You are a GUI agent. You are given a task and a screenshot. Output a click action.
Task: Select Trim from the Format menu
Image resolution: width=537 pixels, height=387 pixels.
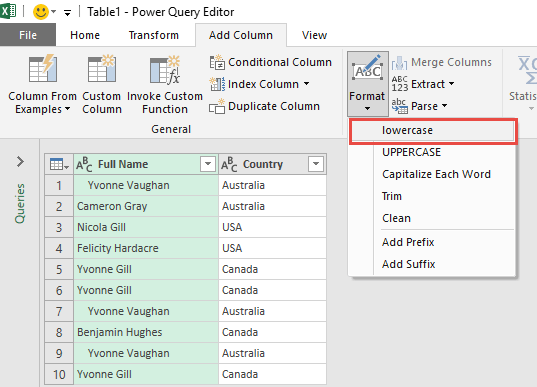coord(433,196)
